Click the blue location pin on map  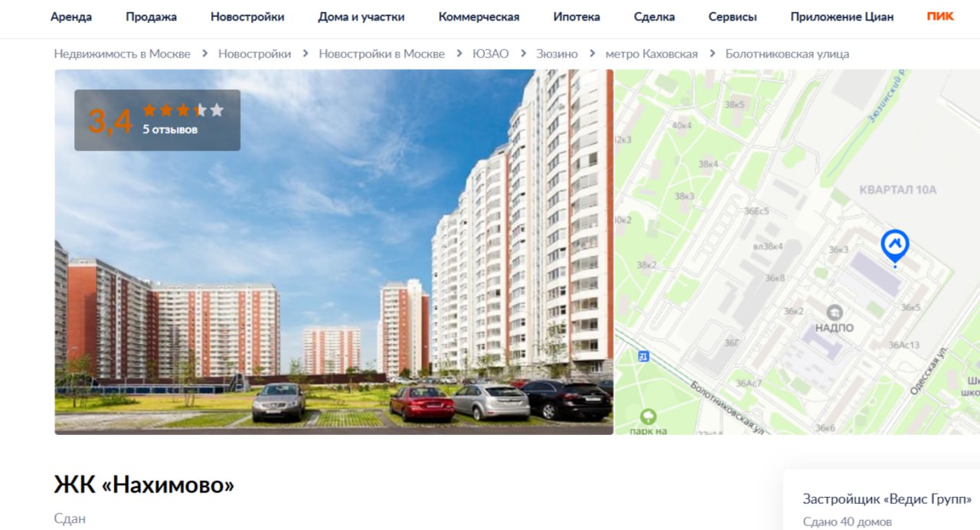point(894,246)
